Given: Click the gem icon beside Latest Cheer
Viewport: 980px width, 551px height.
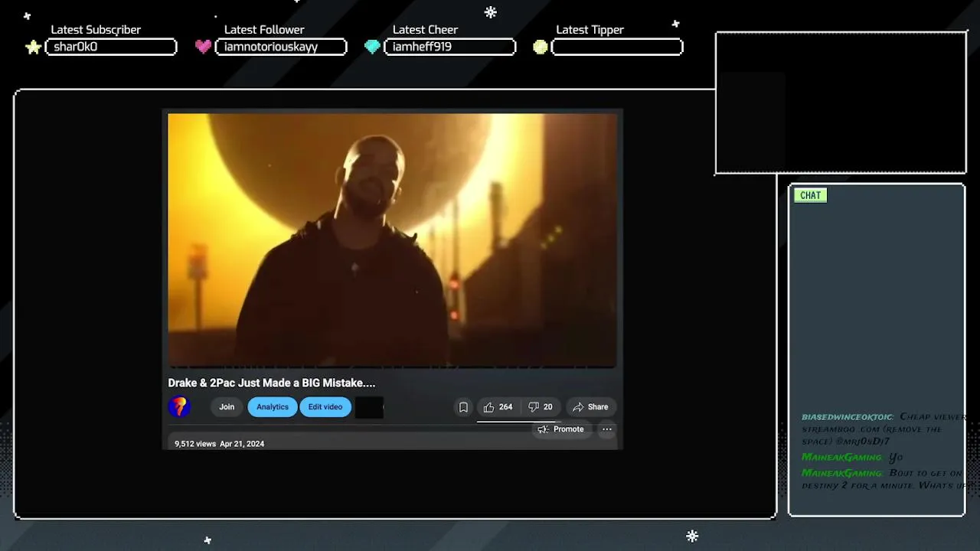Looking at the screenshot, I should pyautogui.click(x=372, y=47).
